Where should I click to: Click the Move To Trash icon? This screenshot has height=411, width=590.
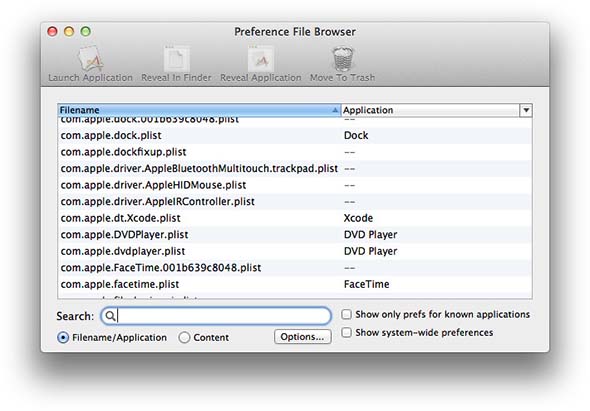[x=342, y=59]
